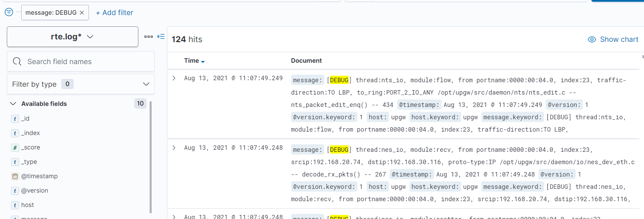Expand the Filter by type dropdown

(x=81, y=84)
